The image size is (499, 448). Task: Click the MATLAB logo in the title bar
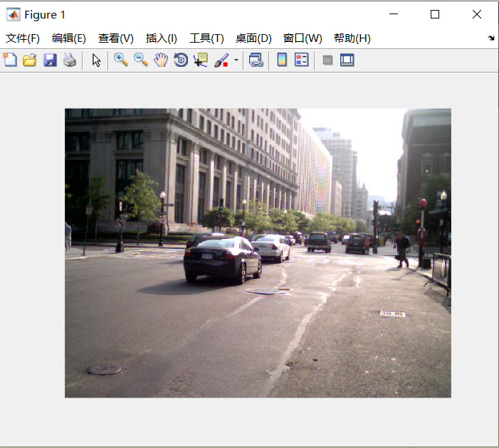pos(14,15)
